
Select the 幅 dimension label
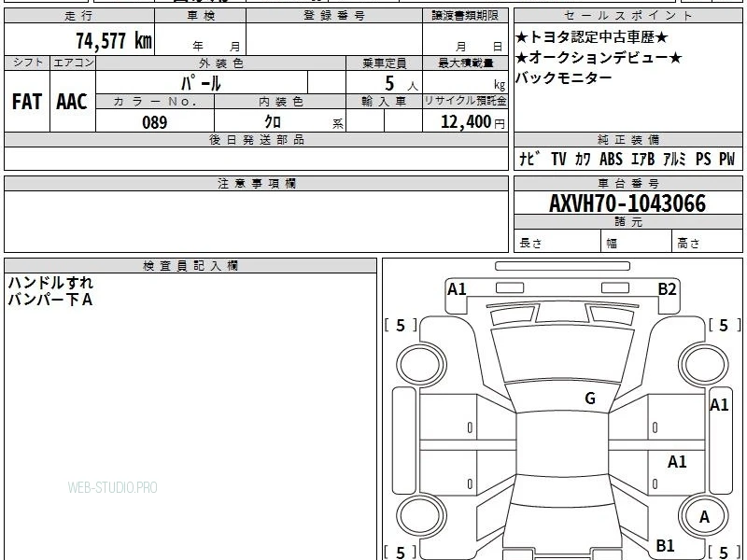coord(612,244)
